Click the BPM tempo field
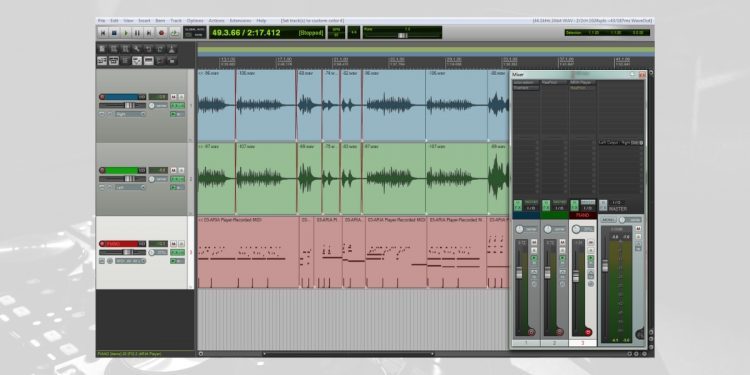This screenshot has height=375, width=750. tap(336, 33)
